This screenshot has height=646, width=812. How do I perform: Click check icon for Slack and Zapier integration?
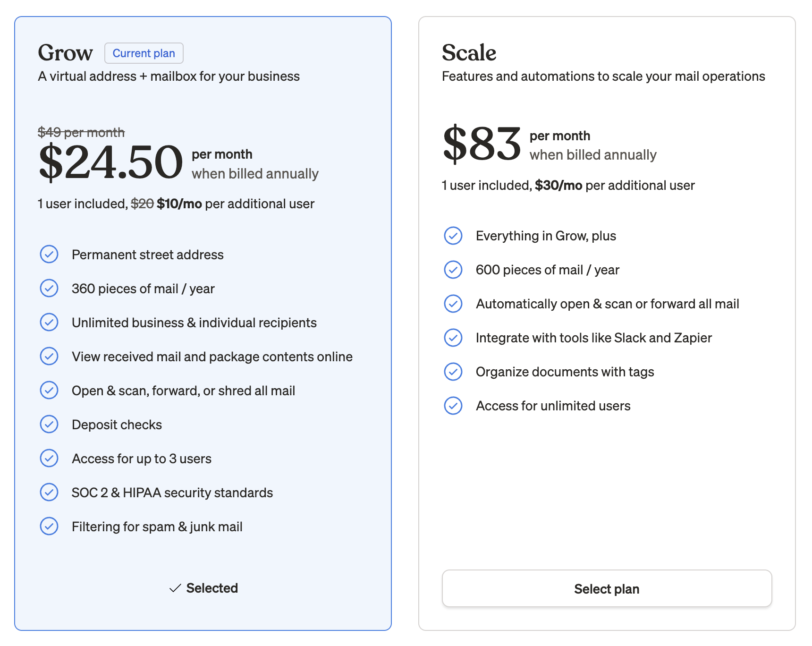(453, 338)
